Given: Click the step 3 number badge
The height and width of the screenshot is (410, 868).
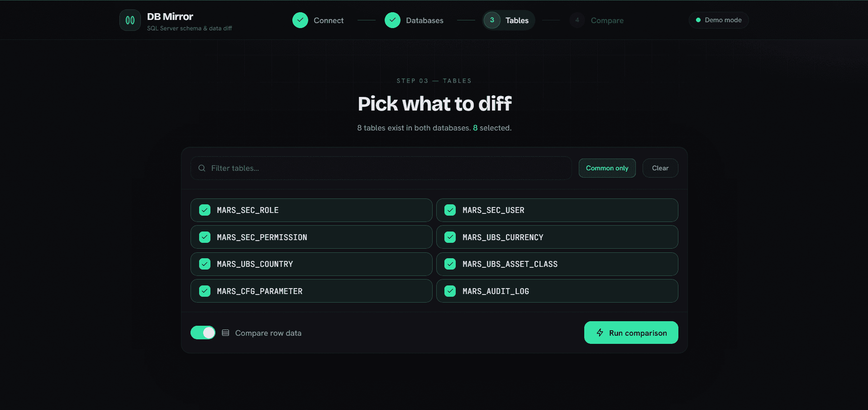Looking at the screenshot, I should 492,20.
